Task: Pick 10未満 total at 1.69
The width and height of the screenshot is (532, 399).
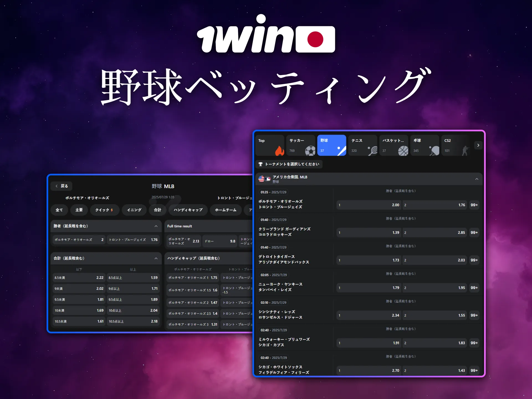Action: 79,310
